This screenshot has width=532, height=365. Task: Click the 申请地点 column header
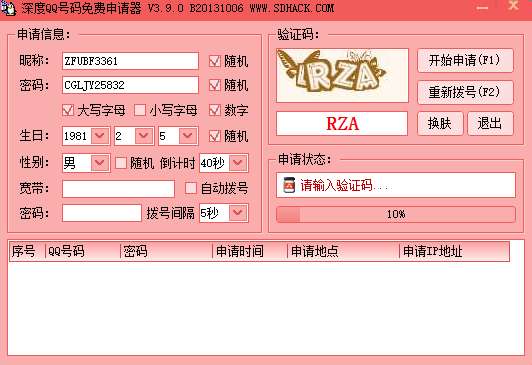pyautogui.click(x=343, y=251)
